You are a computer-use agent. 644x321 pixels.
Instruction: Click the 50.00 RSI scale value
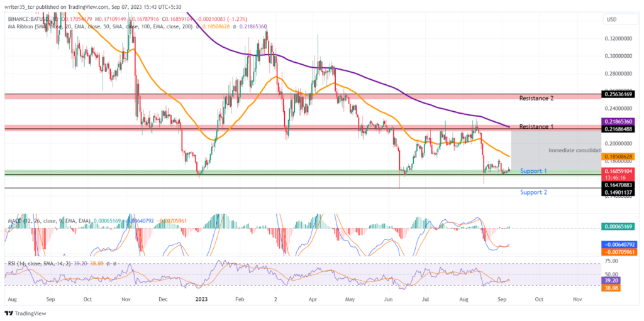pos(611,274)
